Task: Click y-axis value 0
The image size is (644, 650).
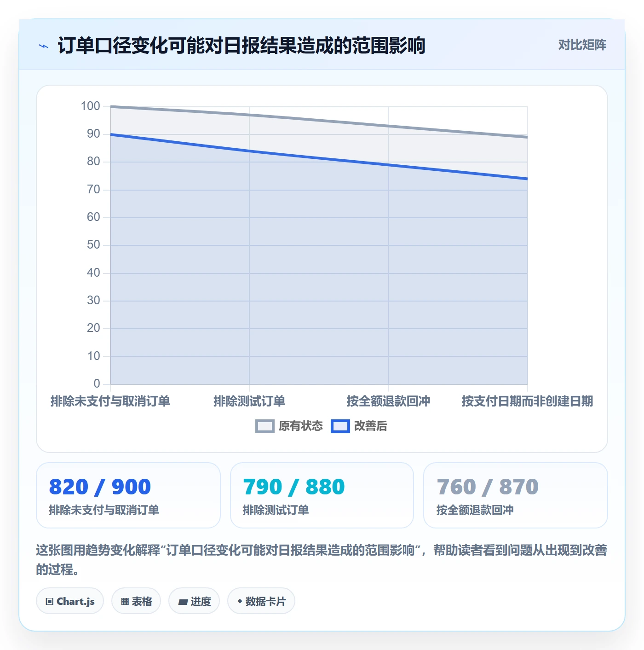Action: (x=97, y=384)
